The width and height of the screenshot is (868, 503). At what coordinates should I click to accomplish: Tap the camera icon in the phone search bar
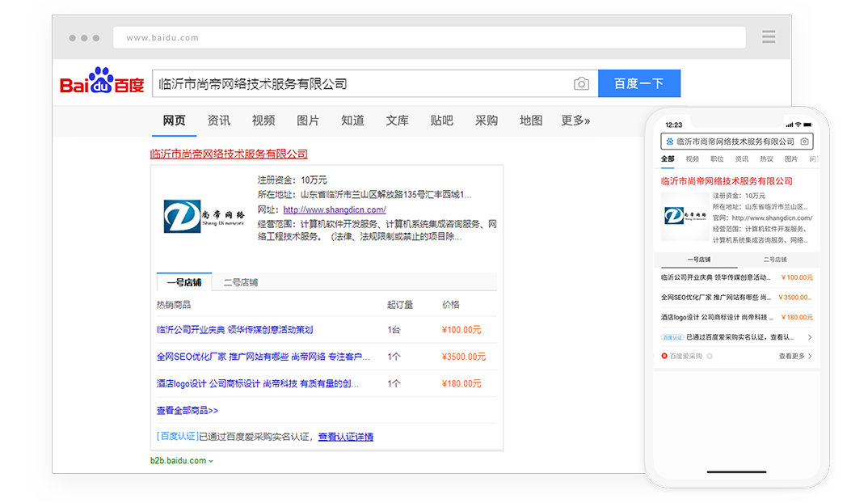[804, 142]
